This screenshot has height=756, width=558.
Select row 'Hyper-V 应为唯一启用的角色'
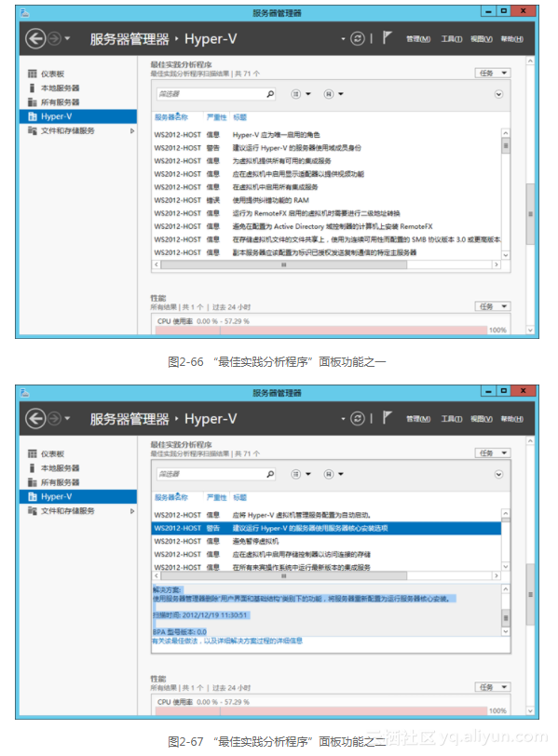pyautogui.click(x=326, y=134)
